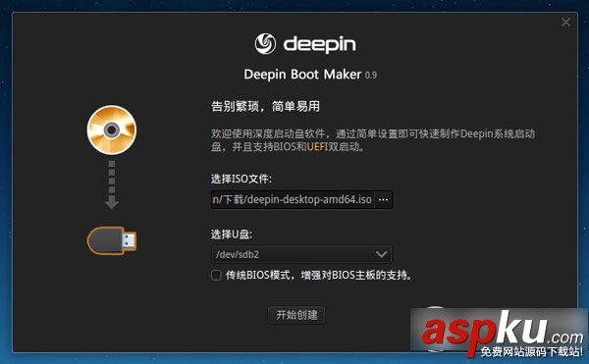Image resolution: width=589 pixels, height=364 pixels.
Task: Click the 告别繁琐,简单易用 heading
Action: 265,106
